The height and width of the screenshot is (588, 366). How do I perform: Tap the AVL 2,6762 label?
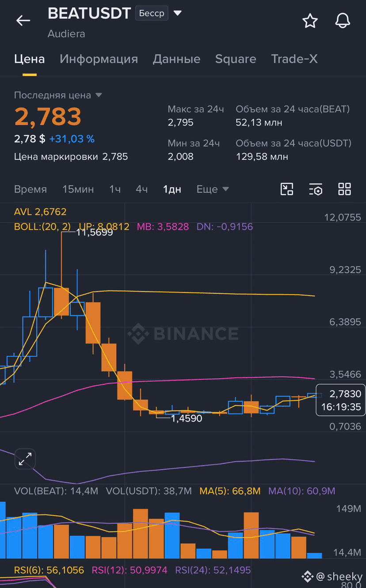click(40, 212)
